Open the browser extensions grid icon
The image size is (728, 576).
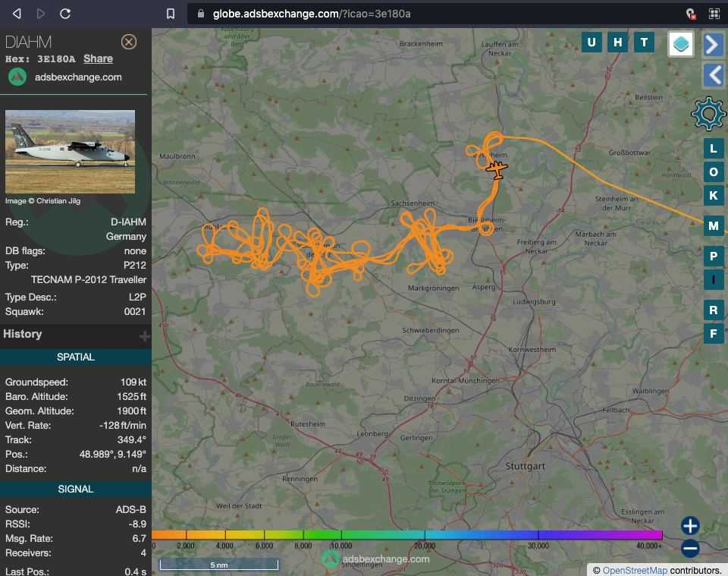[714, 14]
